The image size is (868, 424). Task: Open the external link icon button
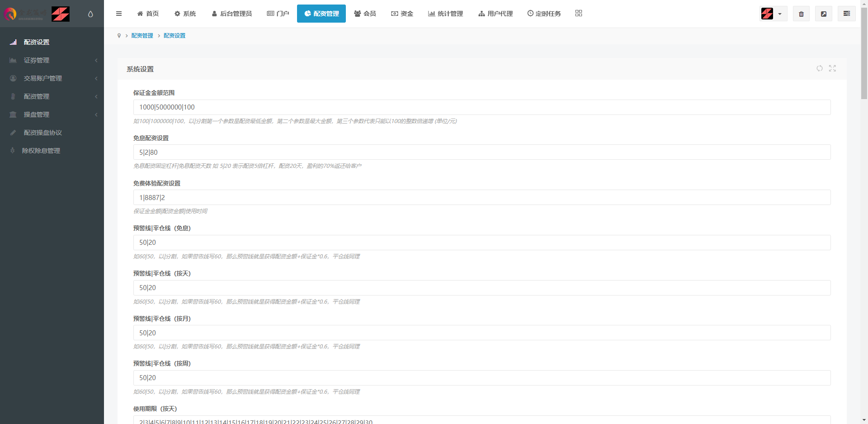[x=824, y=14]
